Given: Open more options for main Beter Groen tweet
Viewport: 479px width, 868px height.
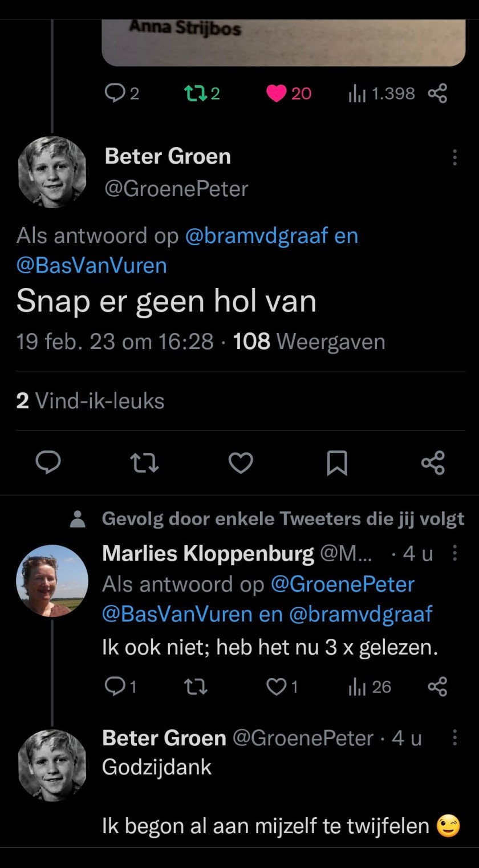Looking at the screenshot, I should tap(454, 157).
